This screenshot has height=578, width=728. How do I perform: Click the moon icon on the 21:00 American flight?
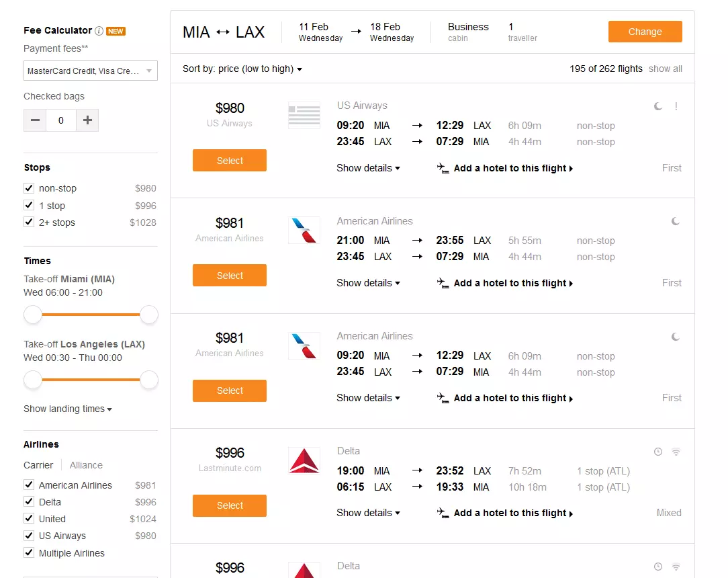674,221
